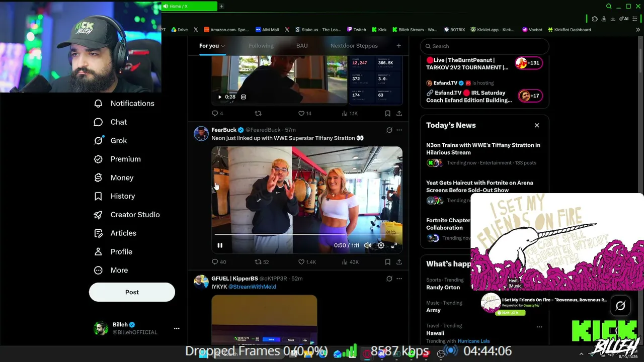The height and width of the screenshot is (362, 644).
Task: Share the FearBuck post
Action: pyautogui.click(x=399, y=262)
